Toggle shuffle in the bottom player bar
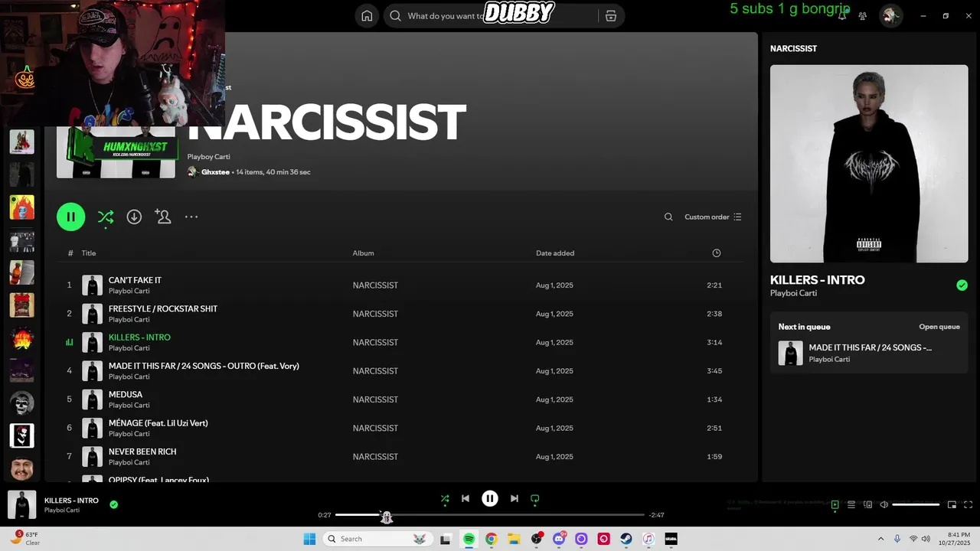 (x=445, y=498)
